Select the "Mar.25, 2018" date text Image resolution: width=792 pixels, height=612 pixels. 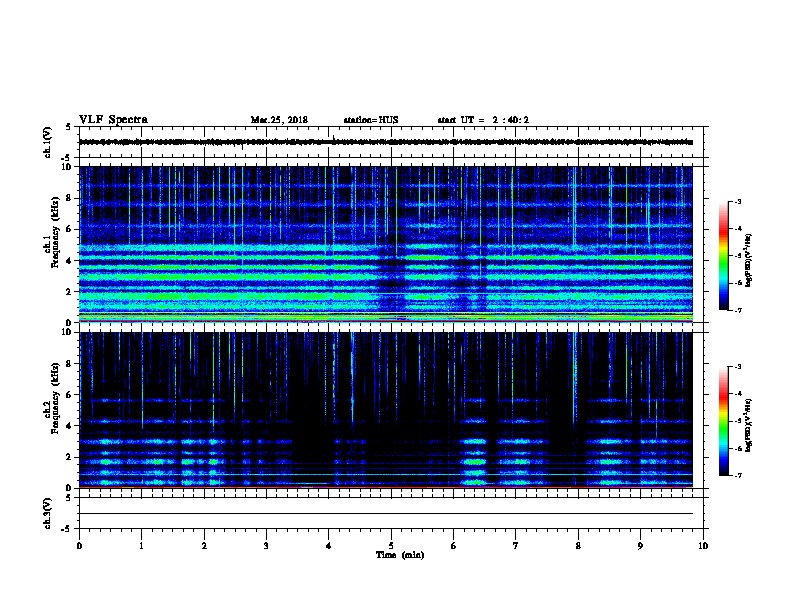coord(279,120)
